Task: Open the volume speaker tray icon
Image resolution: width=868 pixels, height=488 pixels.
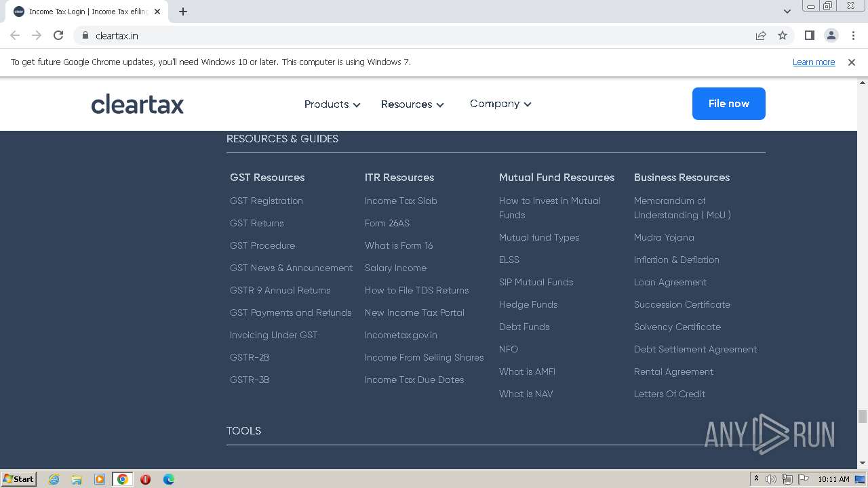Action: coord(771,479)
